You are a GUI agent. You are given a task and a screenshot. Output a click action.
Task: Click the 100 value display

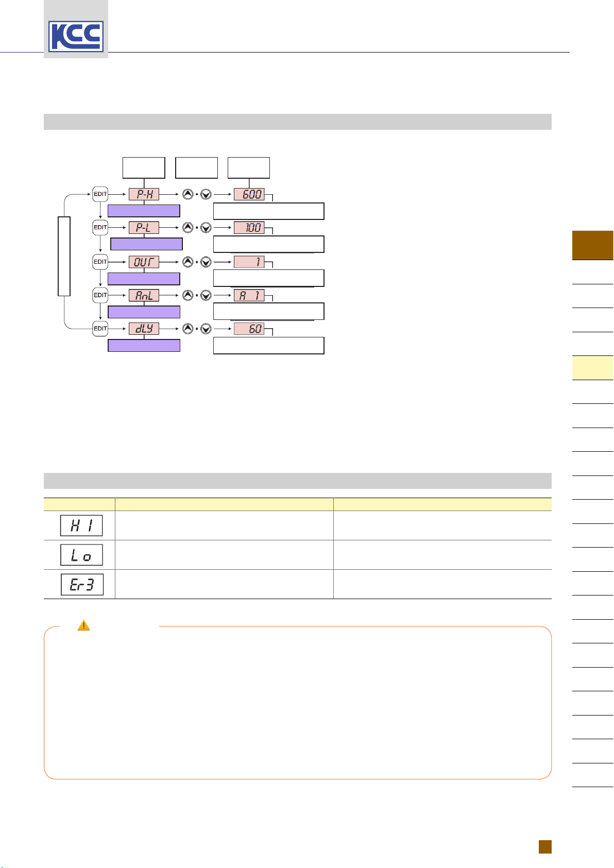(x=249, y=228)
